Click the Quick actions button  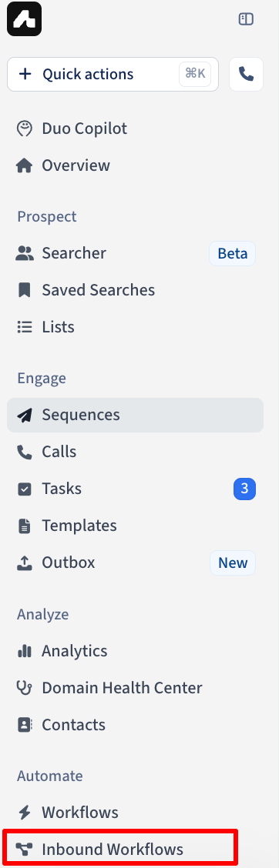(113, 74)
